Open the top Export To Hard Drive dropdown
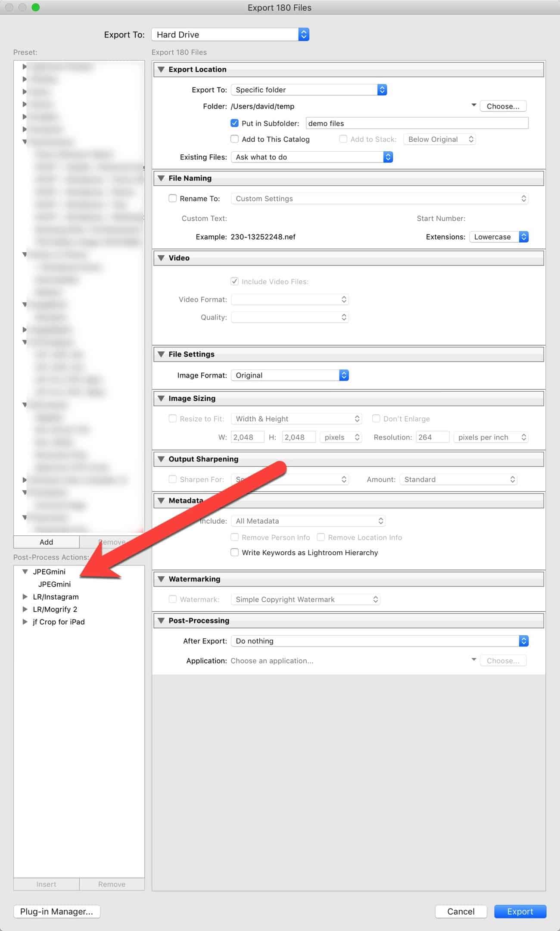The height and width of the screenshot is (931, 560). (230, 34)
